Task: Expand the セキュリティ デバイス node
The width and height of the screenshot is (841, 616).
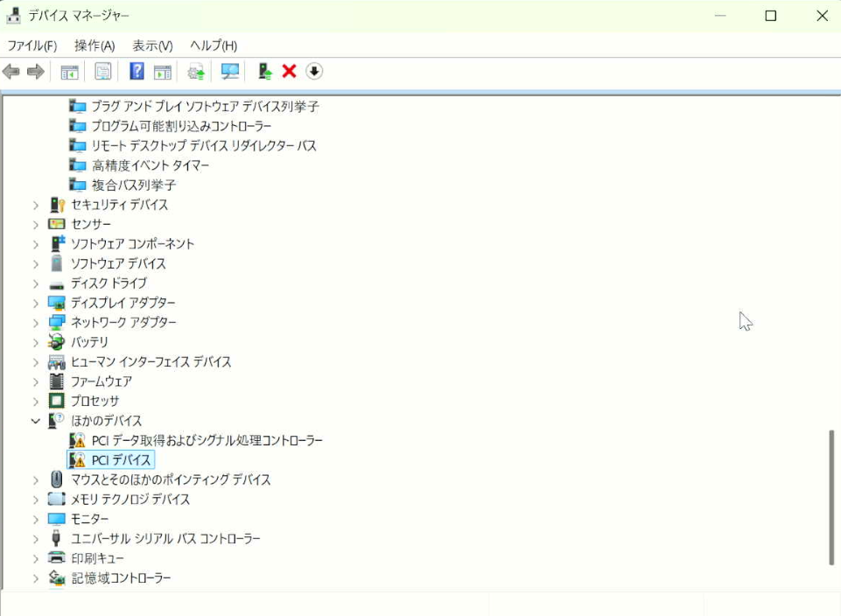Action: point(35,206)
